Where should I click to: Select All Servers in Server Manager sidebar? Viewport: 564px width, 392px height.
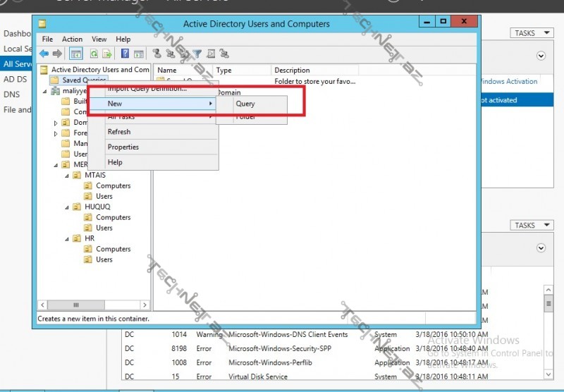(16, 64)
